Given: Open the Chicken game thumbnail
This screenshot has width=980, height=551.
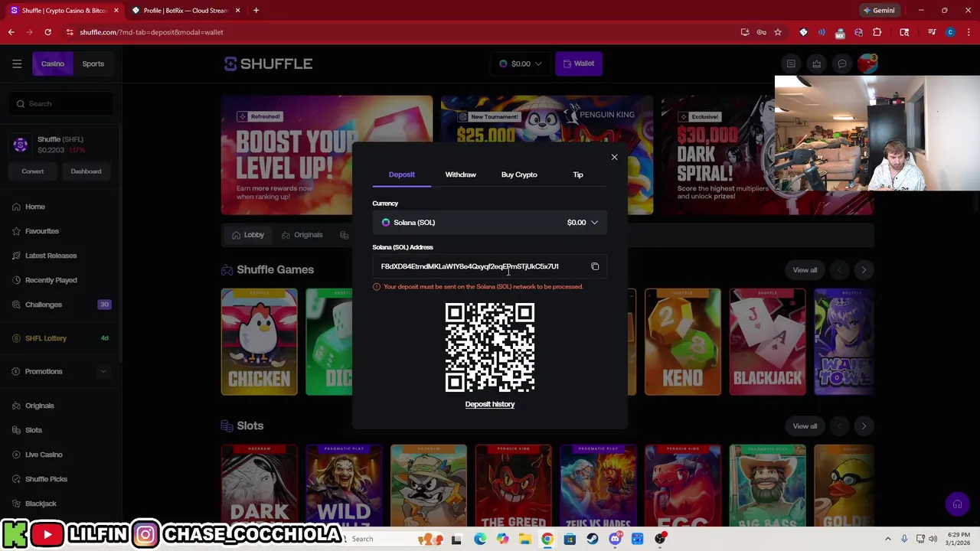Looking at the screenshot, I should point(259,342).
